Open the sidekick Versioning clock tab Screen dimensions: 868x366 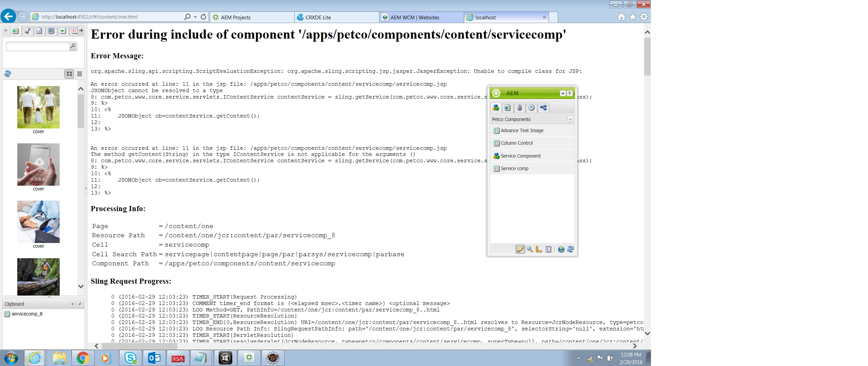pos(531,108)
